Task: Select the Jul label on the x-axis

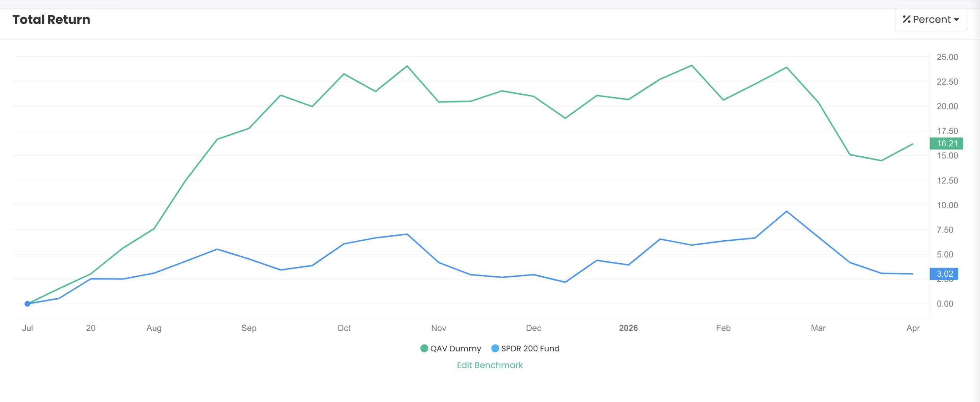Action: [x=28, y=328]
